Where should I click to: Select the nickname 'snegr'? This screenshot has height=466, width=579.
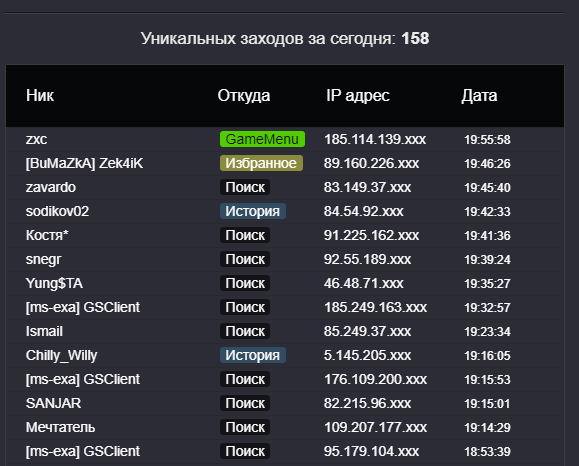click(43, 260)
